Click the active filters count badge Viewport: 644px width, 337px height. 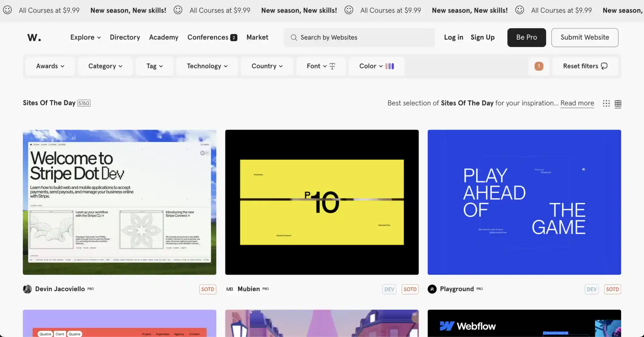539,66
